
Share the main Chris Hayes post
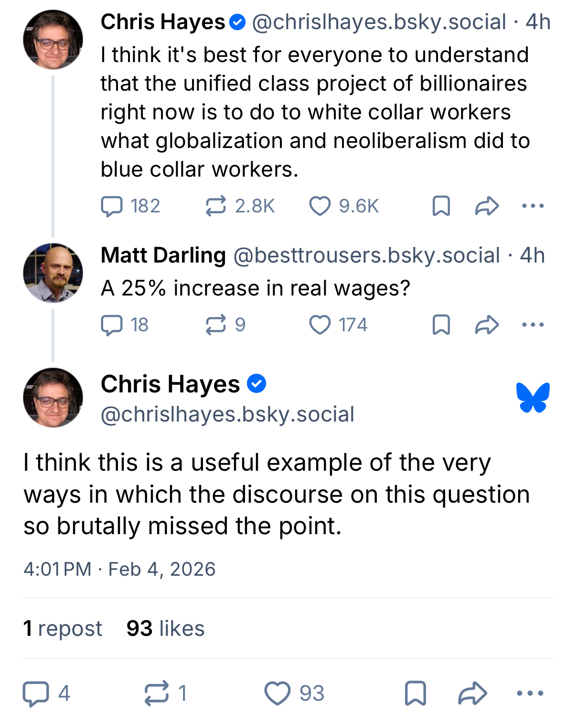pyautogui.click(x=472, y=693)
